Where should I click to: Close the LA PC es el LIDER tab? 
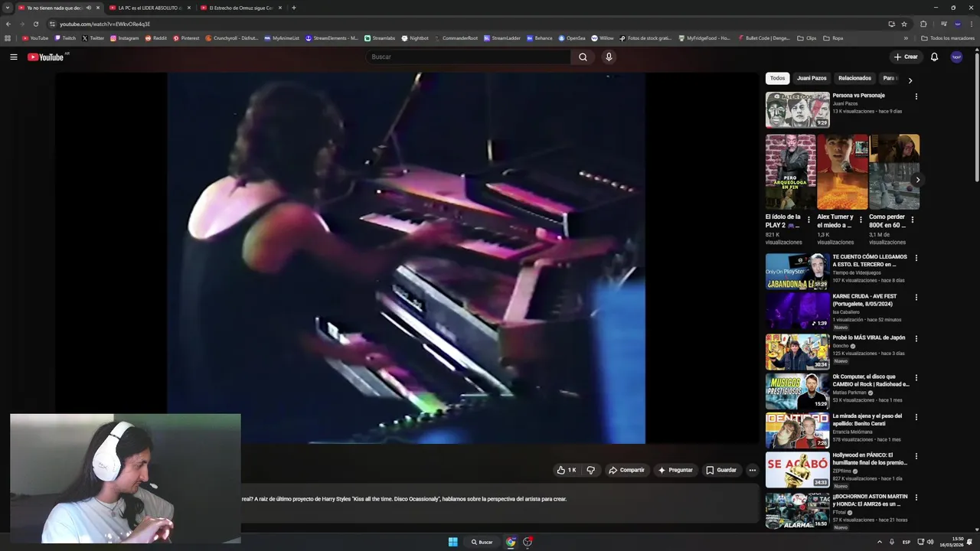click(x=189, y=8)
